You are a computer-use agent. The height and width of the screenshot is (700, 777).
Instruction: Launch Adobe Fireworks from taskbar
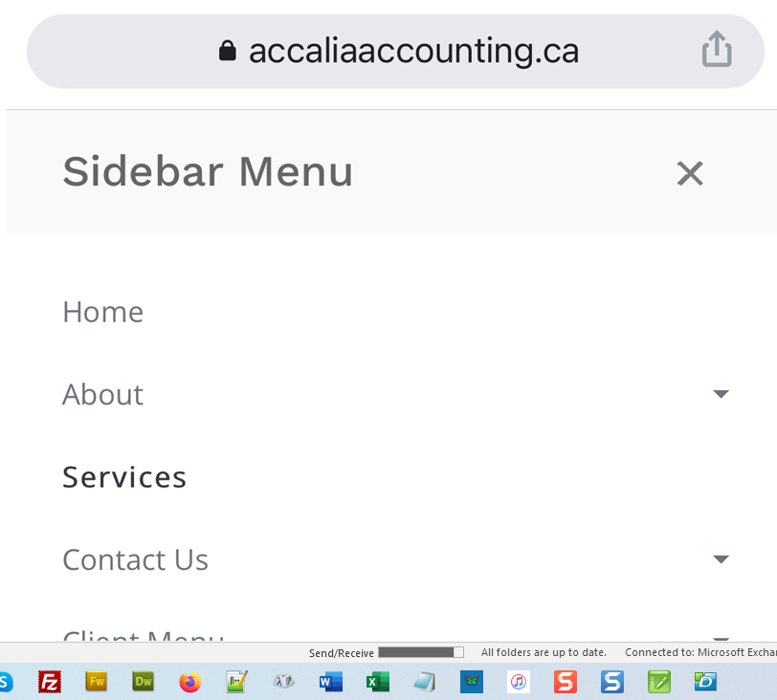(x=97, y=682)
